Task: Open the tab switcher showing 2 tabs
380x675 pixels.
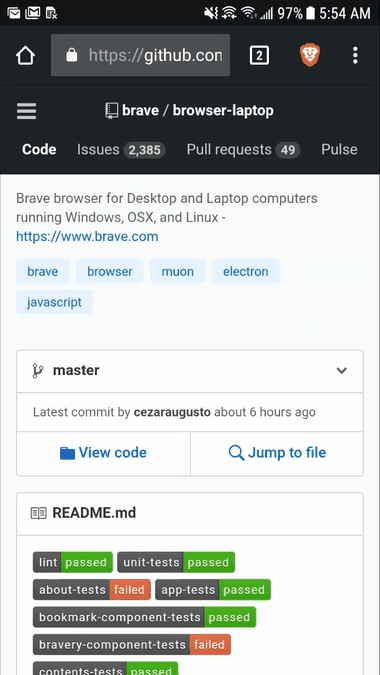Action: 259,55
